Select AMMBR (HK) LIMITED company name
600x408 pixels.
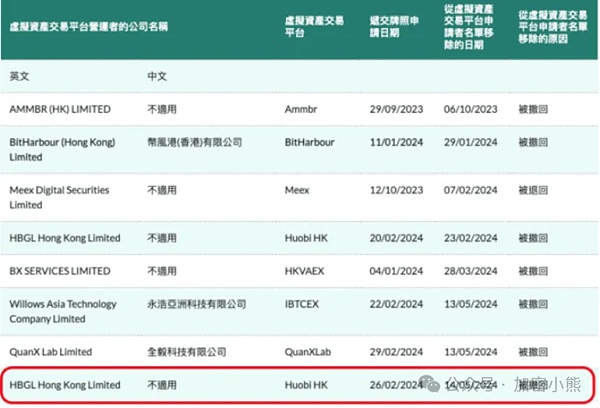(x=60, y=109)
